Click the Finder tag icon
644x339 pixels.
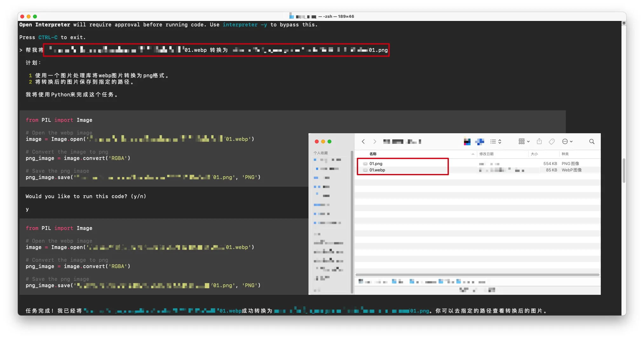click(x=552, y=142)
